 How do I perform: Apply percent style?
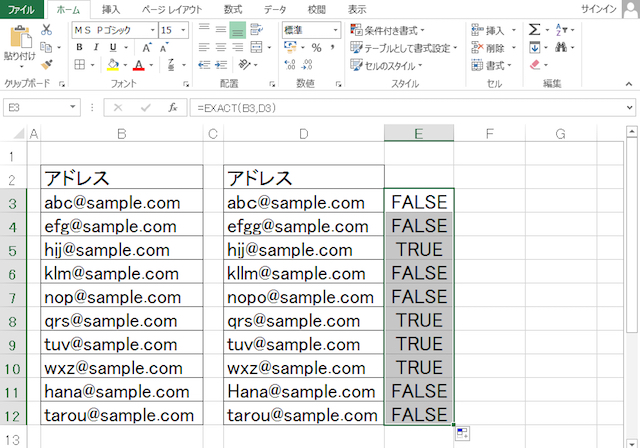pos(316,48)
